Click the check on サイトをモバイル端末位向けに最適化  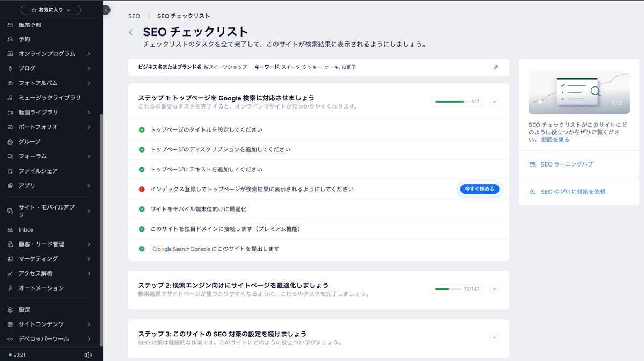(x=142, y=209)
